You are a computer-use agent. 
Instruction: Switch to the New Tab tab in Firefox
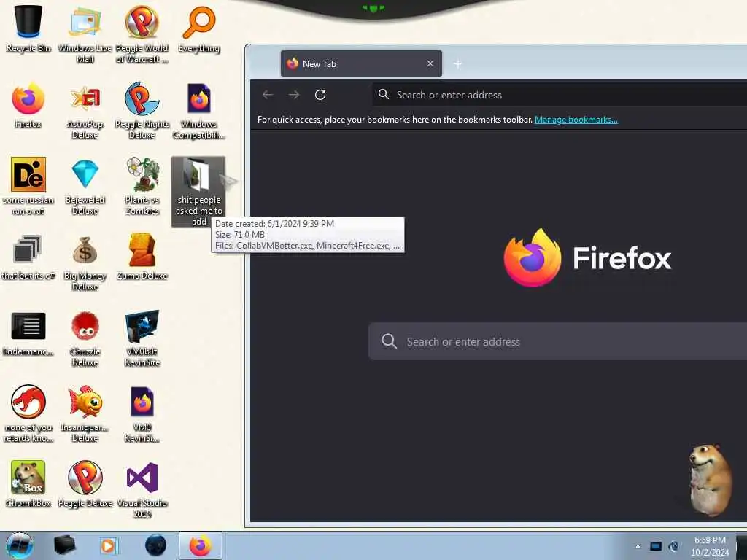tap(361, 64)
